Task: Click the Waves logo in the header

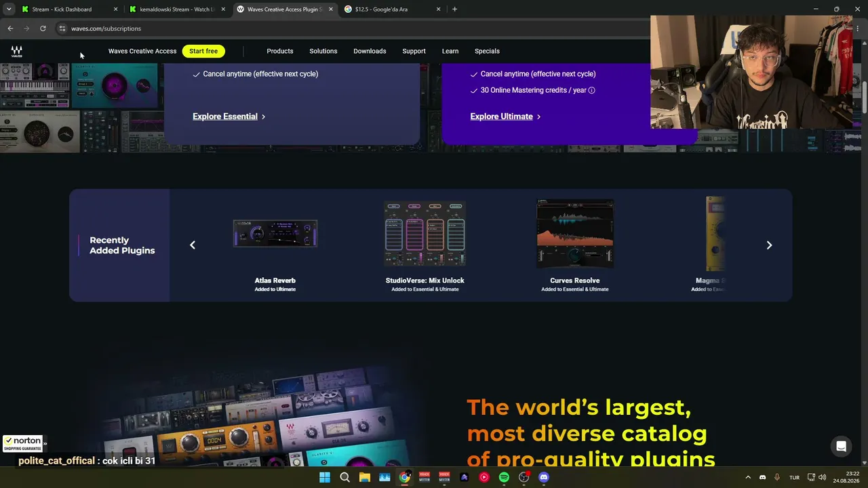Action: pyautogui.click(x=16, y=52)
